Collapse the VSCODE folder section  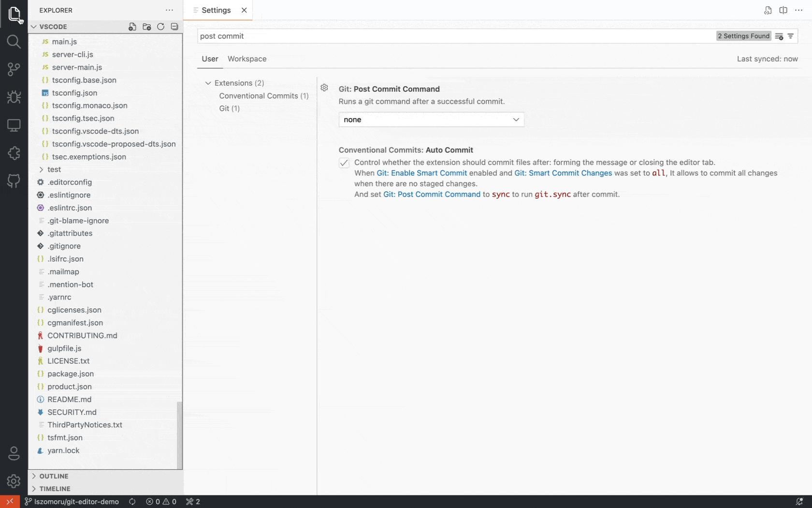(34, 27)
